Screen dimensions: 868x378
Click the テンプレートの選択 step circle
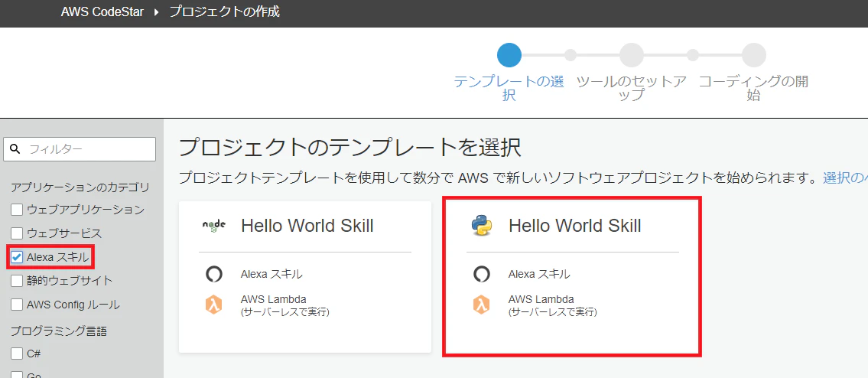pos(509,55)
